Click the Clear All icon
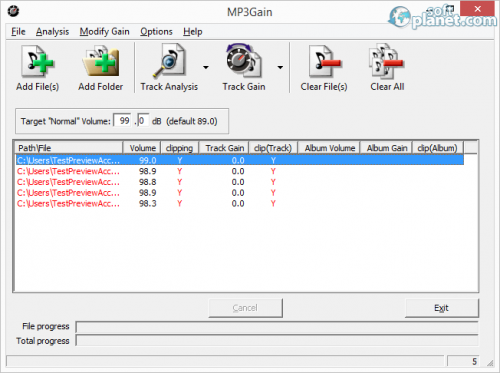This screenshot has height=373, width=500. point(387,61)
